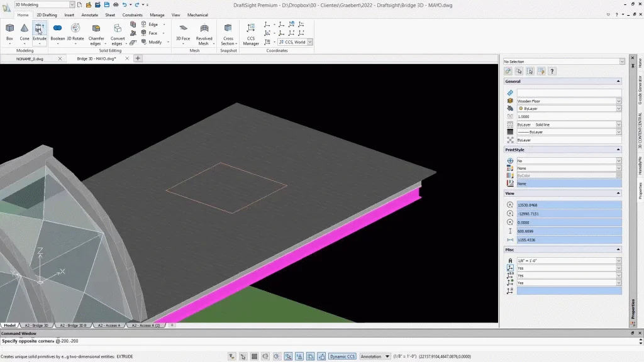Viewport: 644px width, 362px height.
Task: Activate the Extrude tool
Action: [40, 31]
